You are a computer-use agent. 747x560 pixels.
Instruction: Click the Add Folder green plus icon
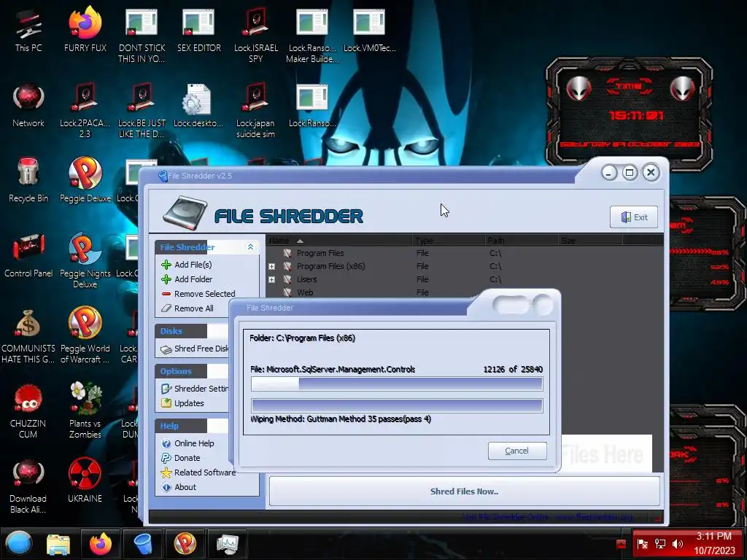[166, 279]
